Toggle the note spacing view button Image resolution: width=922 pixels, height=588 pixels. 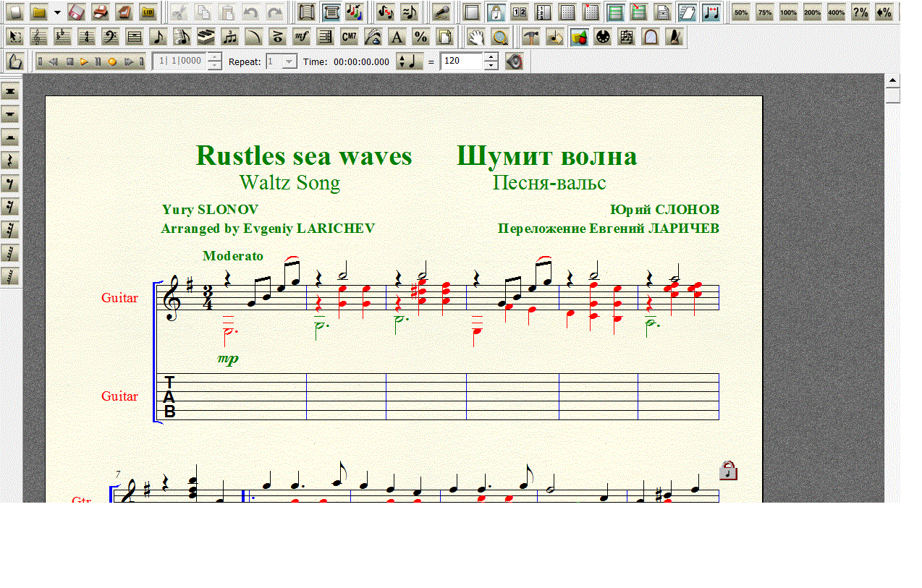711,12
